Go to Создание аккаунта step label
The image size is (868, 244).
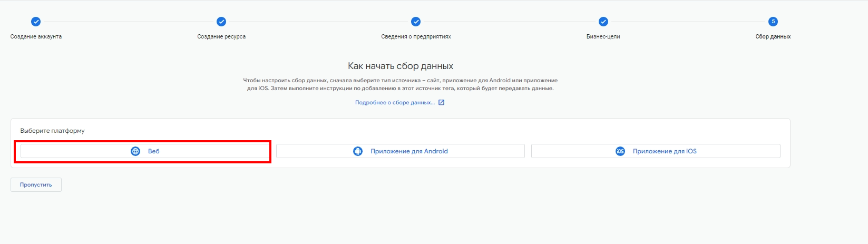coord(36,37)
